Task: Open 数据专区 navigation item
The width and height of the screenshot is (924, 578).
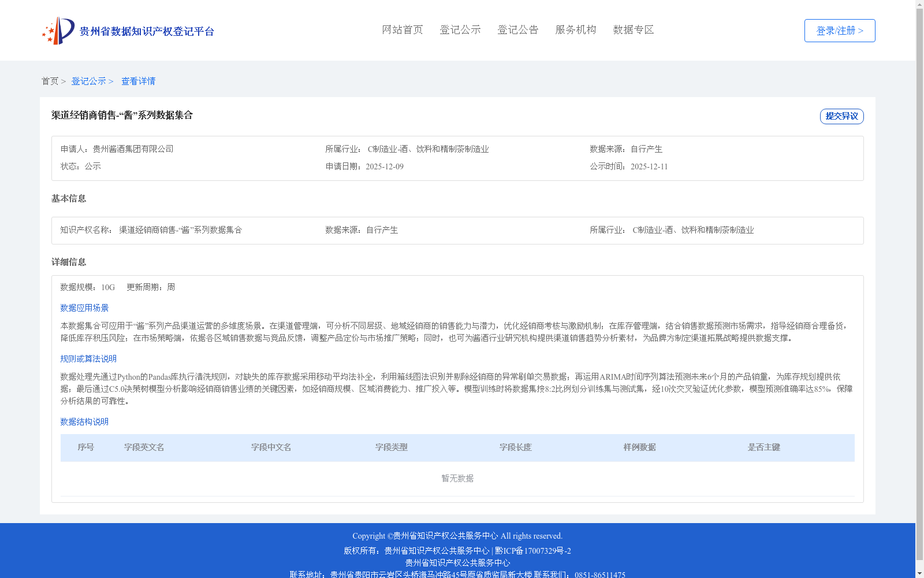Action: pyautogui.click(x=634, y=29)
